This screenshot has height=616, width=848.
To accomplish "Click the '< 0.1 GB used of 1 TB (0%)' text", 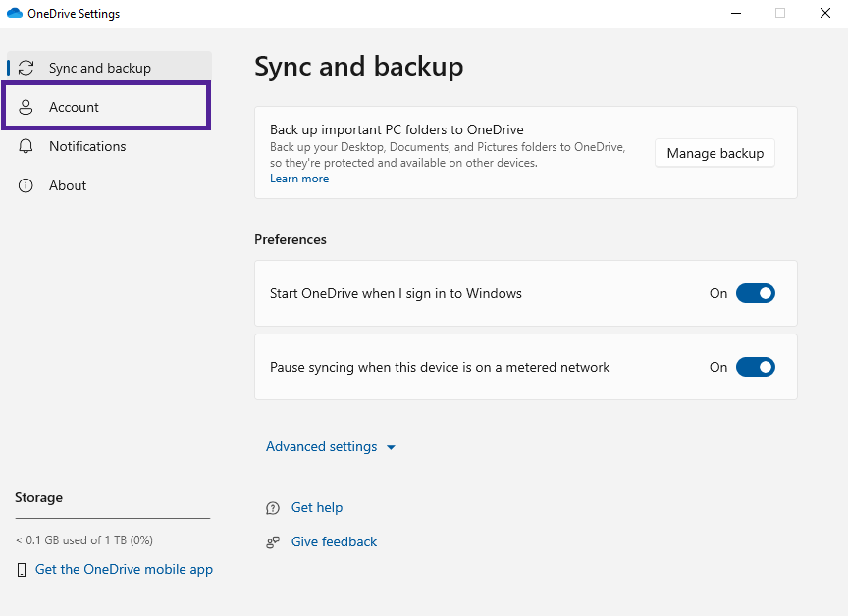I will coord(84,540).
